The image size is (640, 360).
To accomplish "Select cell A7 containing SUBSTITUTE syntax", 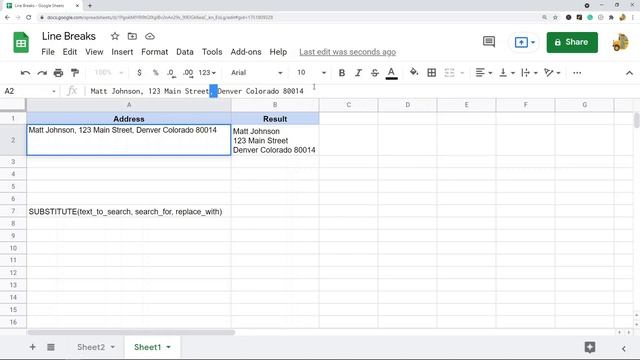I will coord(129,211).
